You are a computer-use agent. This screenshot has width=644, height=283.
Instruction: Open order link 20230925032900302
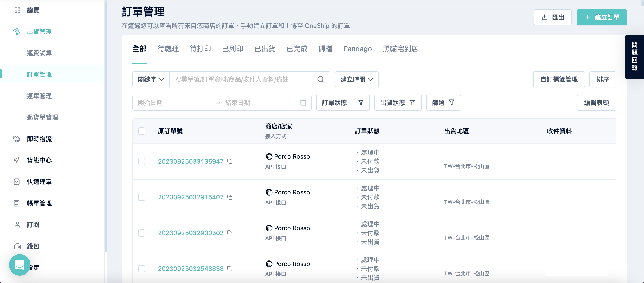pos(191,233)
